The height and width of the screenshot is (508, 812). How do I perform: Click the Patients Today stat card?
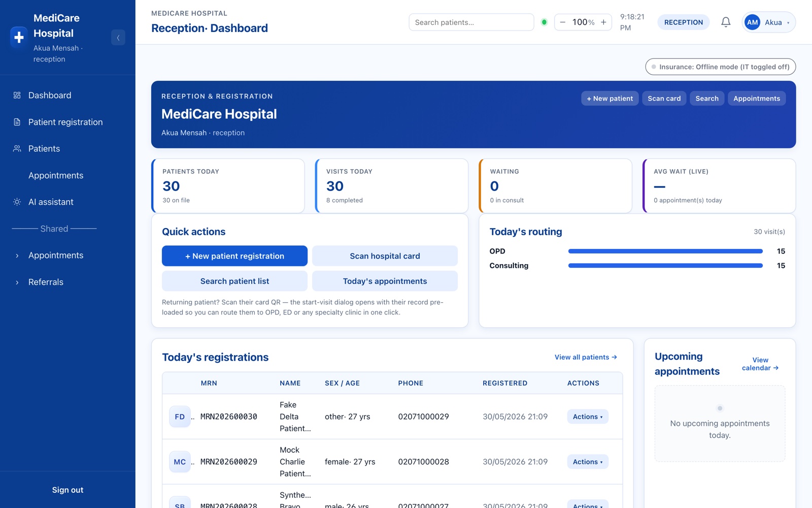point(228,186)
